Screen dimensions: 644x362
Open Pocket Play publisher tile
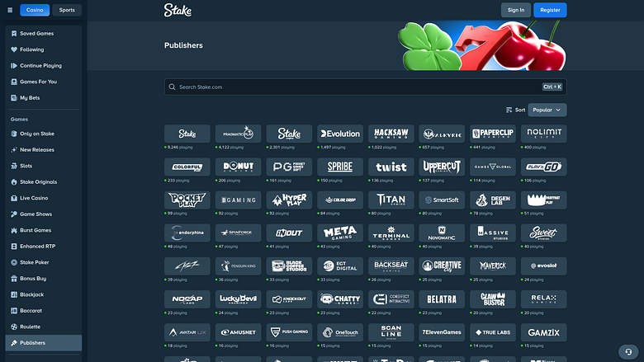click(187, 200)
